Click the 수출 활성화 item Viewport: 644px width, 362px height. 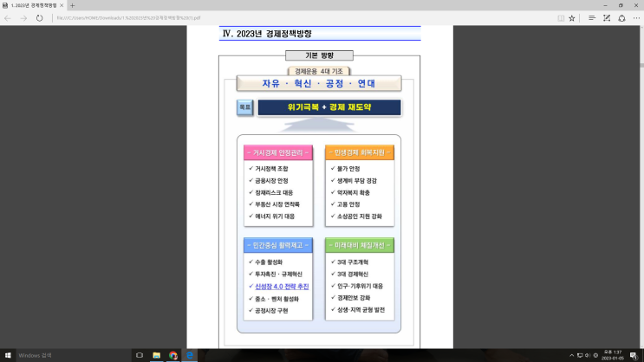pyautogui.click(x=269, y=262)
